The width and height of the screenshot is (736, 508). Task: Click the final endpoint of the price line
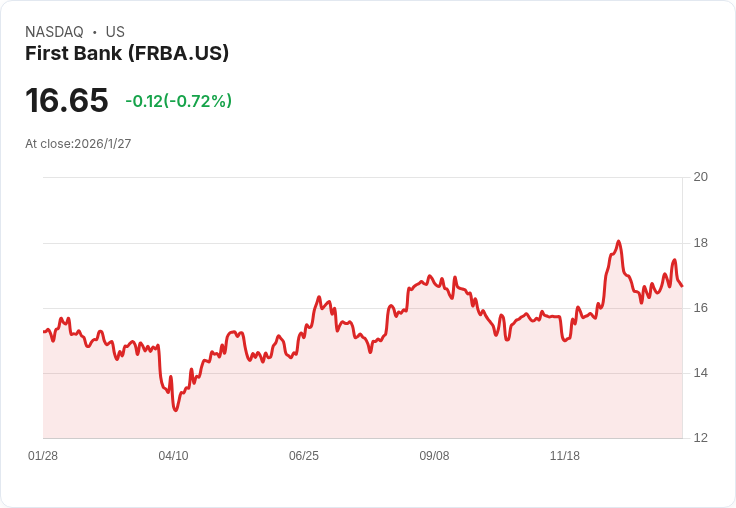[x=682, y=286]
